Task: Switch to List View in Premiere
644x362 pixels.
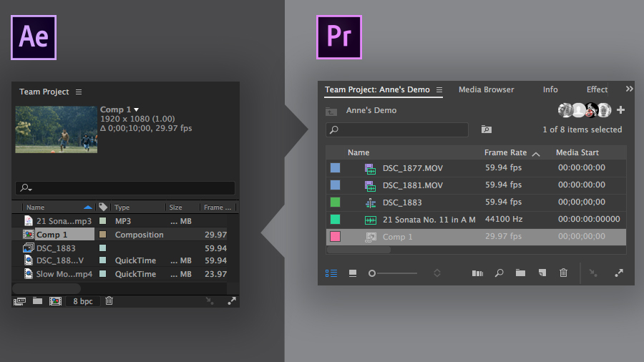Action: 331,273
